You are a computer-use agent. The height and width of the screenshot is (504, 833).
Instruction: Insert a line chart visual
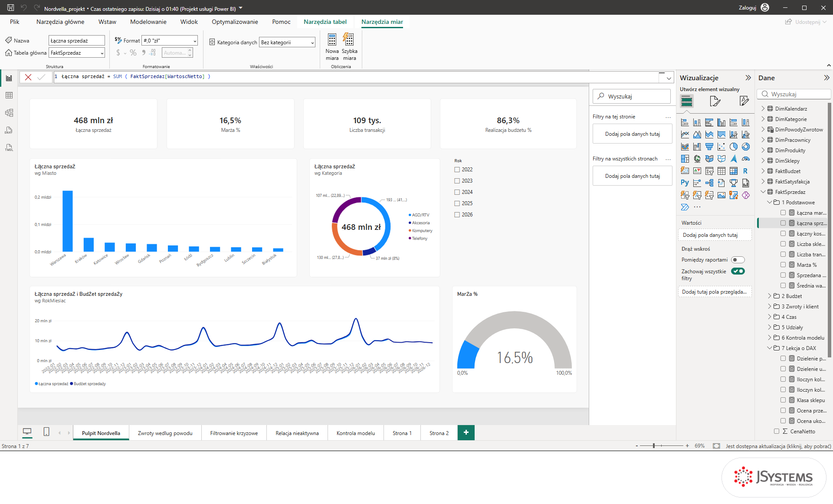point(685,134)
